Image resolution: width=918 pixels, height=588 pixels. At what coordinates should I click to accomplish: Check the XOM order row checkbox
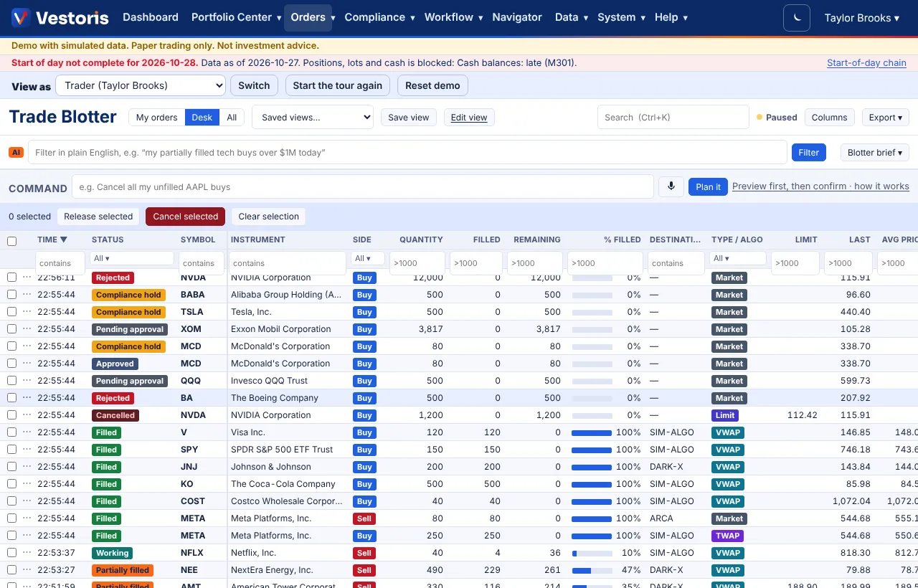click(11, 329)
